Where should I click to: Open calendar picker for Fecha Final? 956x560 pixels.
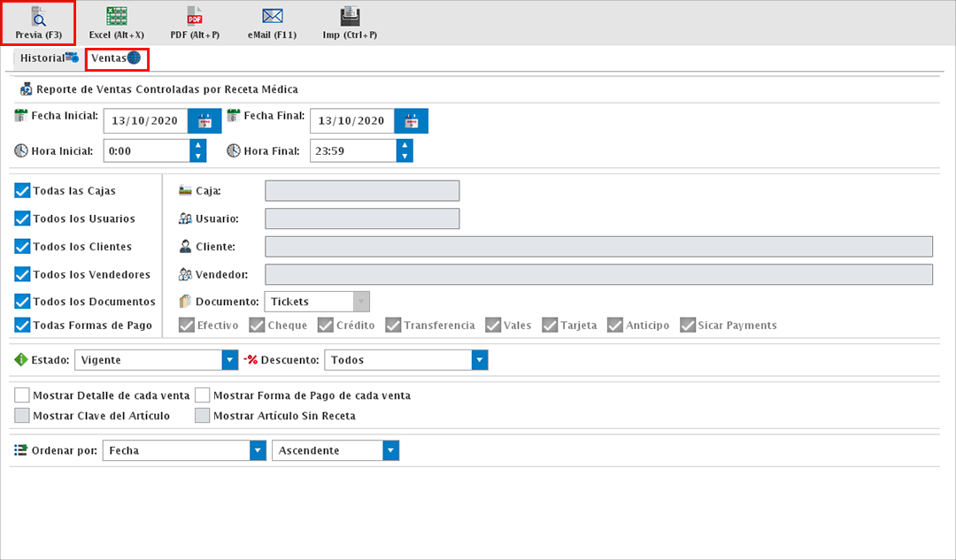[411, 121]
